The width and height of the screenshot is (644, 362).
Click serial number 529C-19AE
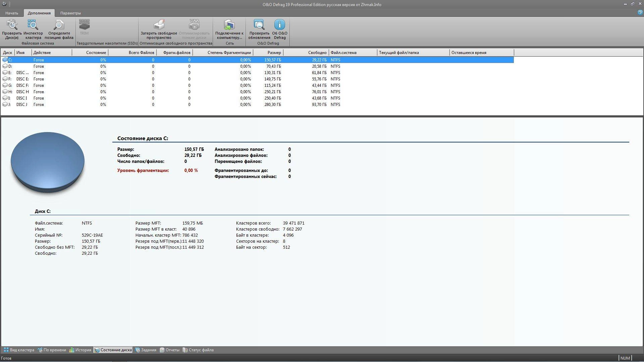pyautogui.click(x=92, y=235)
